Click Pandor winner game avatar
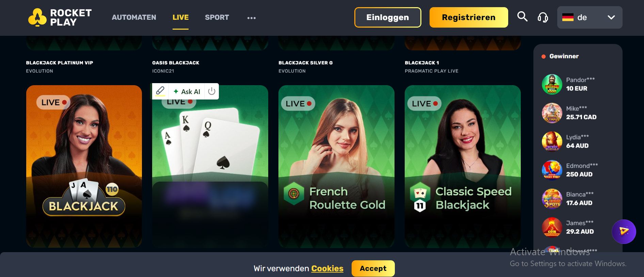The height and width of the screenshot is (277, 644). pyautogui.click(x=552, y=84)
